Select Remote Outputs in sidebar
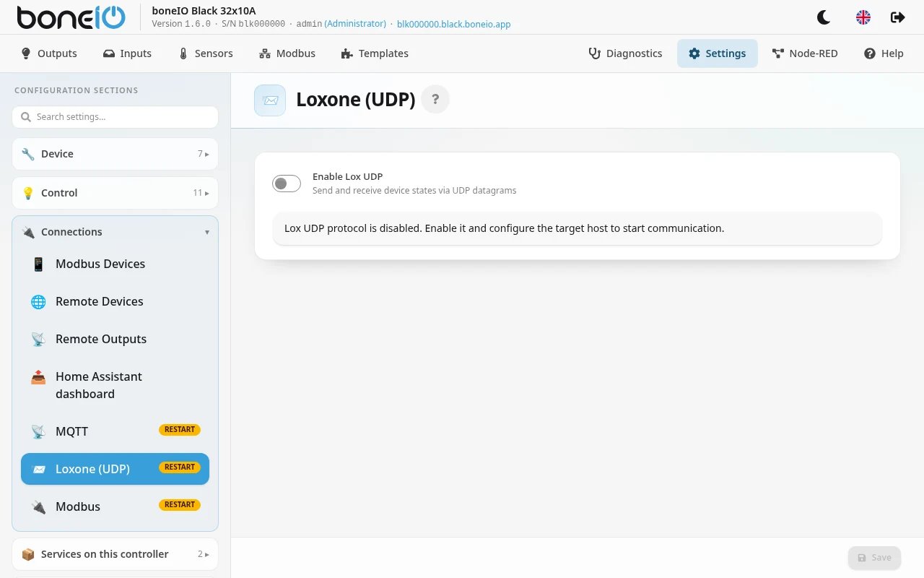This screenshot has height=578, width=924. coord(115,339)
